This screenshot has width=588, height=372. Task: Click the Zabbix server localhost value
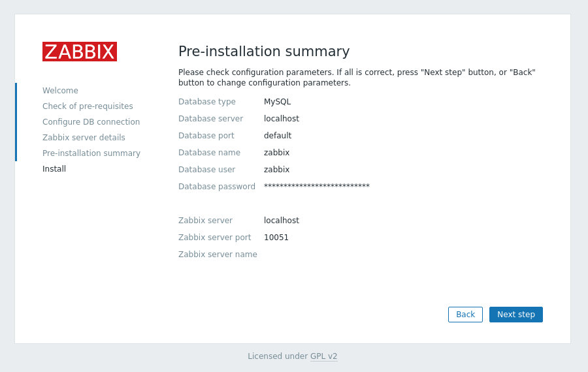click(x=282, y=221)
